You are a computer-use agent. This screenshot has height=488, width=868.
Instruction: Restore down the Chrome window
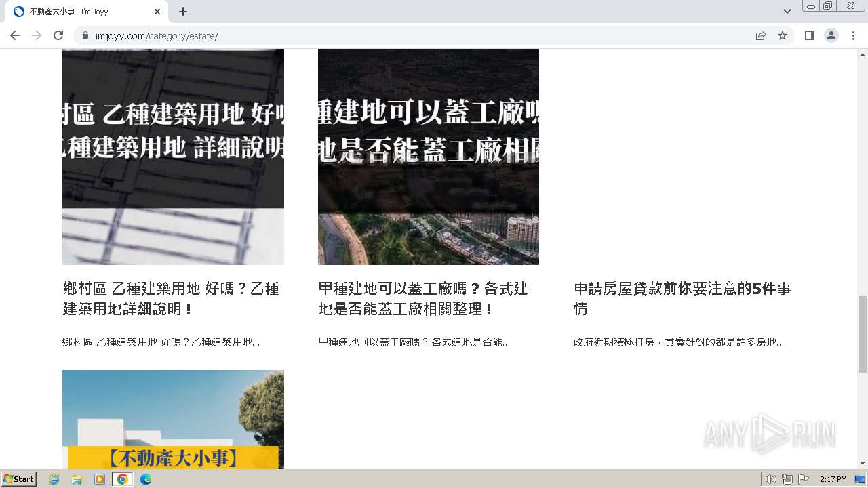click(x=828, y=6)
